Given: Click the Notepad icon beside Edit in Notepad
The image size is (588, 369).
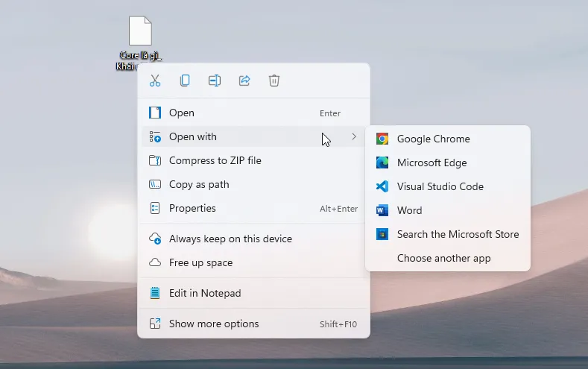Looking at the screenshot, I should 155,293.
